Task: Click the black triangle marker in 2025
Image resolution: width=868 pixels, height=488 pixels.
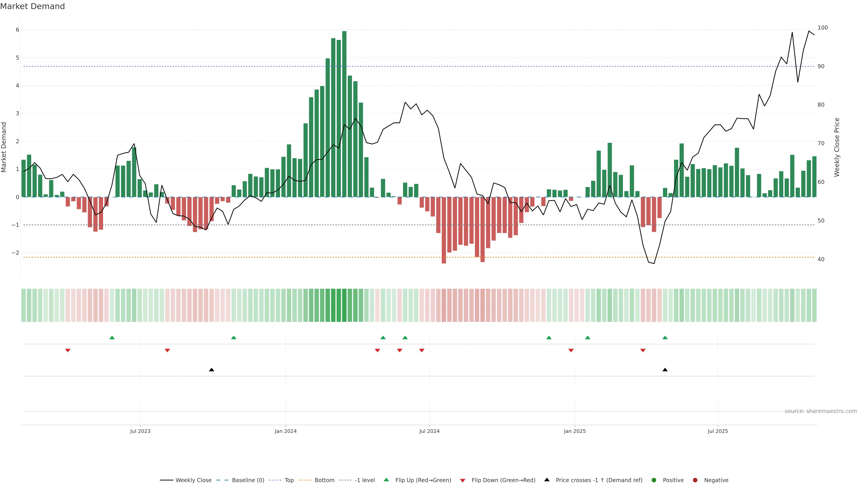Action: pyautogui.click(x=665, y=370)
